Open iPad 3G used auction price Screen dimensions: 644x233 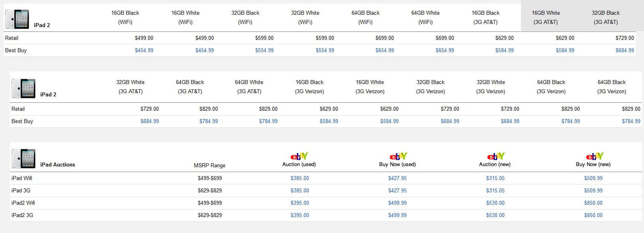[x=300, y=191]
